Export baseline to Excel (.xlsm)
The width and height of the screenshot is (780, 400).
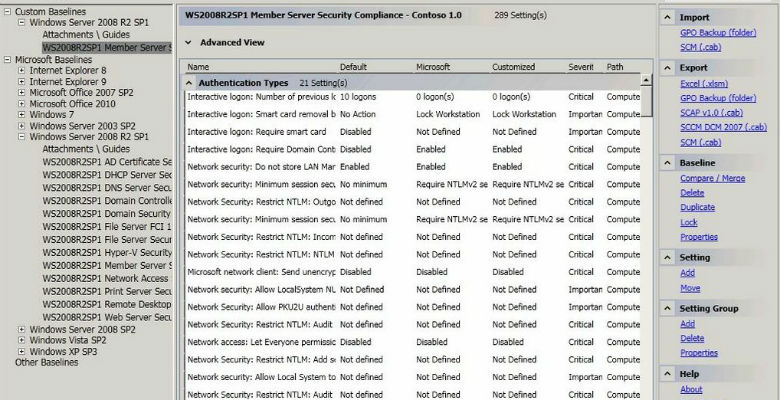click(x=704, y=84)
